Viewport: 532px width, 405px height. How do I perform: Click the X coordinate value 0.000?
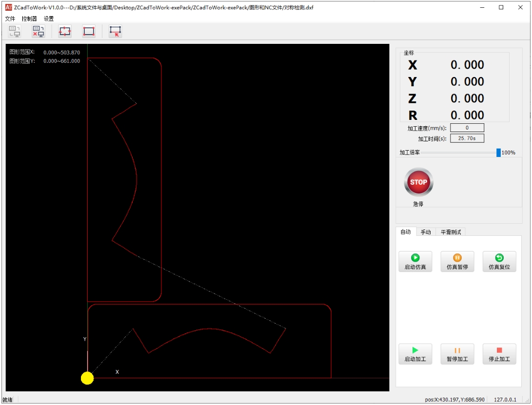coord(467,65)
